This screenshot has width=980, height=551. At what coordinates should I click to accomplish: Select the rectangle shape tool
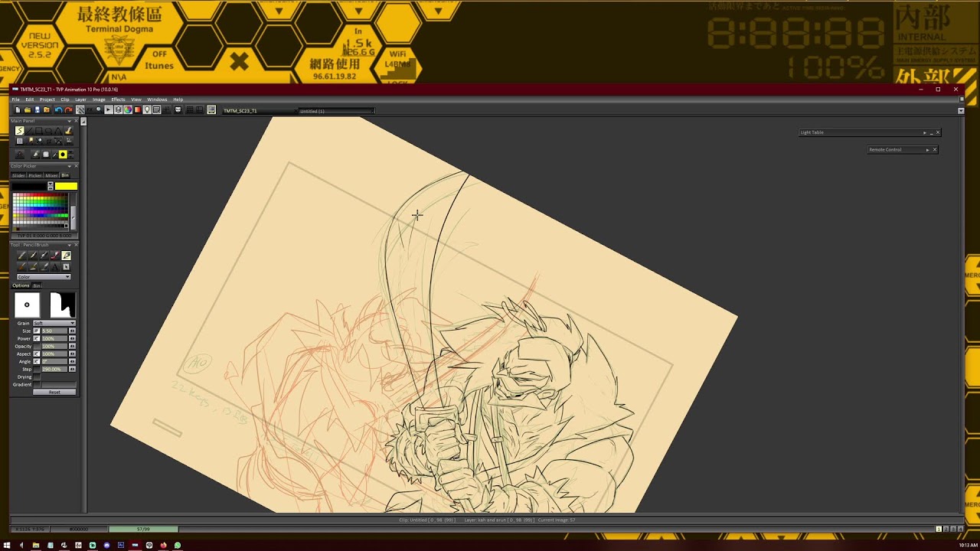click(39, 131)
